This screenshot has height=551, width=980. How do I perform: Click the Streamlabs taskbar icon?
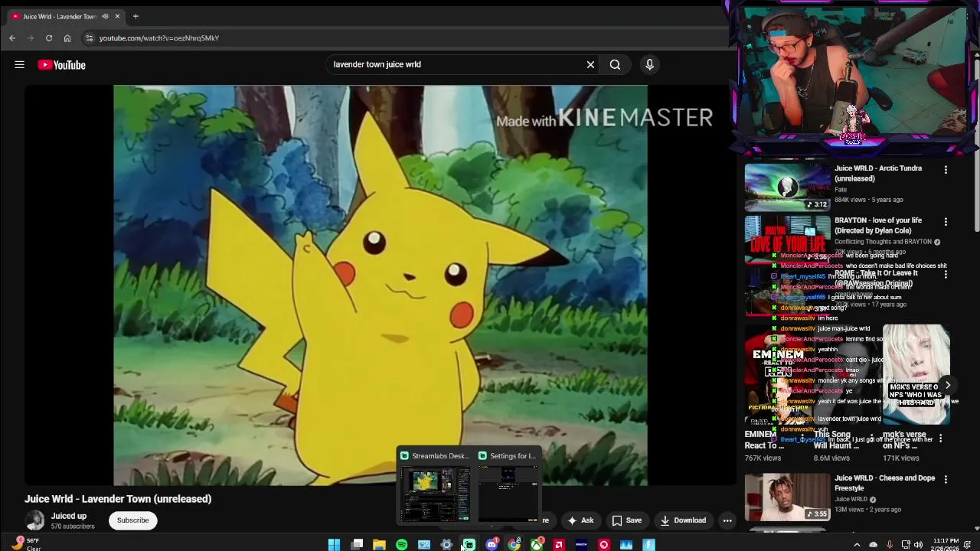469,545
